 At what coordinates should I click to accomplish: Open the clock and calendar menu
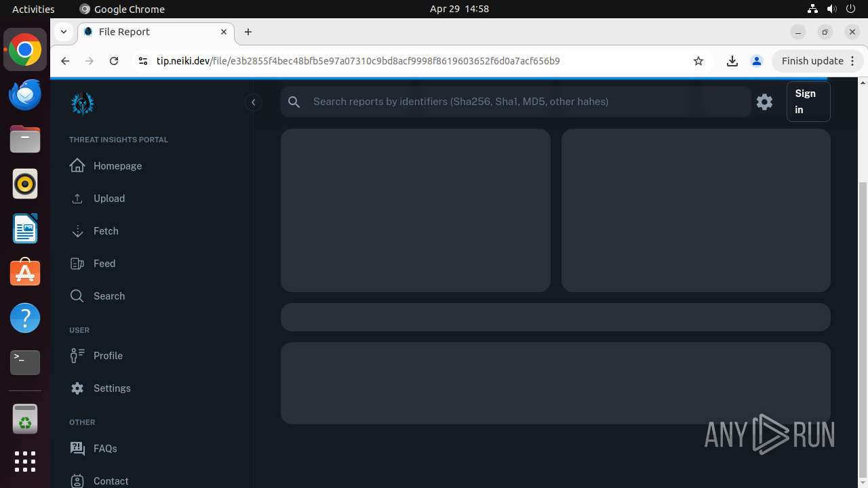[x=459, y=9]
